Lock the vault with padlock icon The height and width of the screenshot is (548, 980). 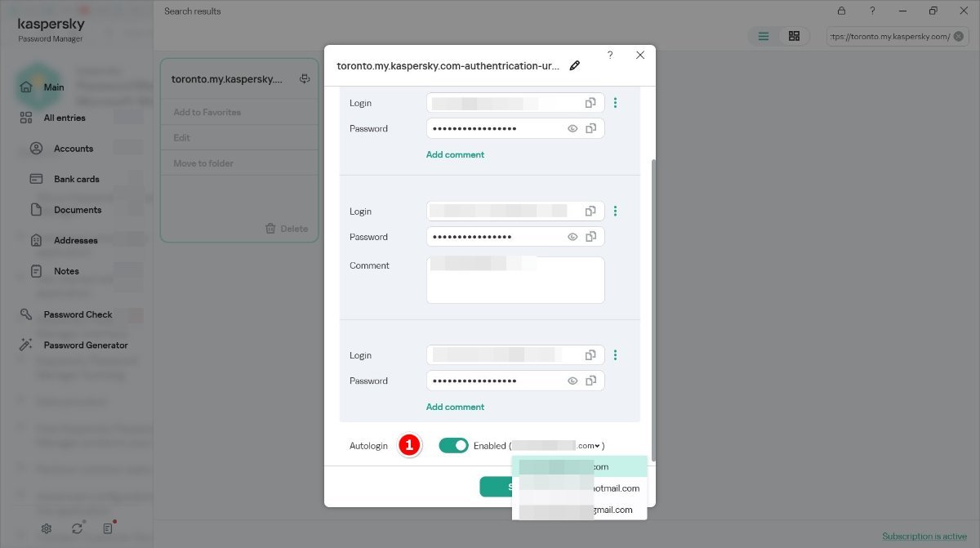(x=842, y=11)
